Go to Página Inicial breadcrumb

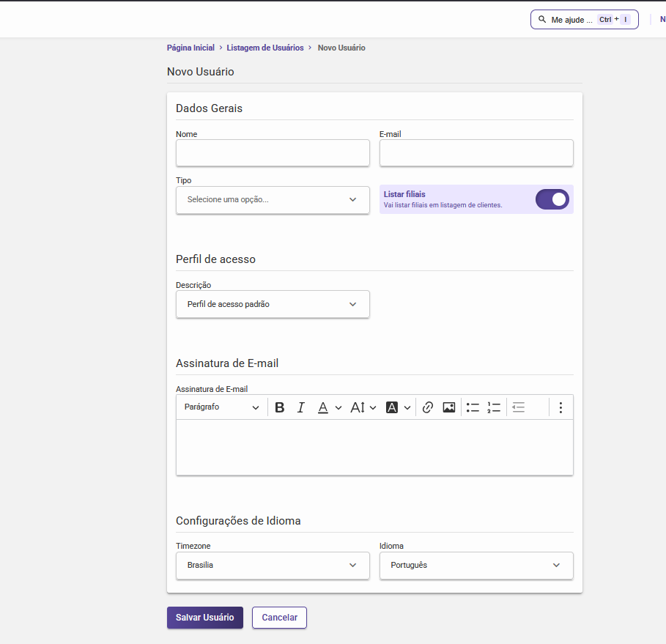click(190, 48)
